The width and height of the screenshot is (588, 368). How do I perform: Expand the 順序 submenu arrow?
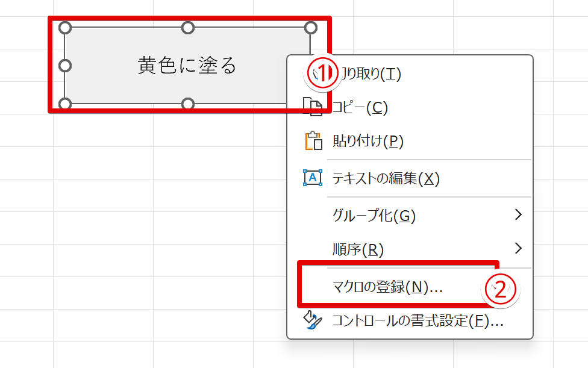pyautogui.click(x=518, y=248)
